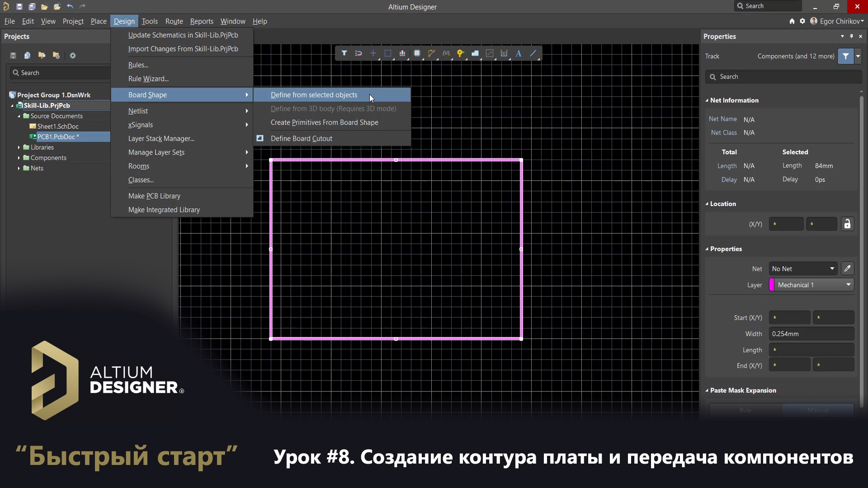Pin the Properties panel
This screenshot has height=488, width=868.
pyautogui.click(x=851, y=36)
